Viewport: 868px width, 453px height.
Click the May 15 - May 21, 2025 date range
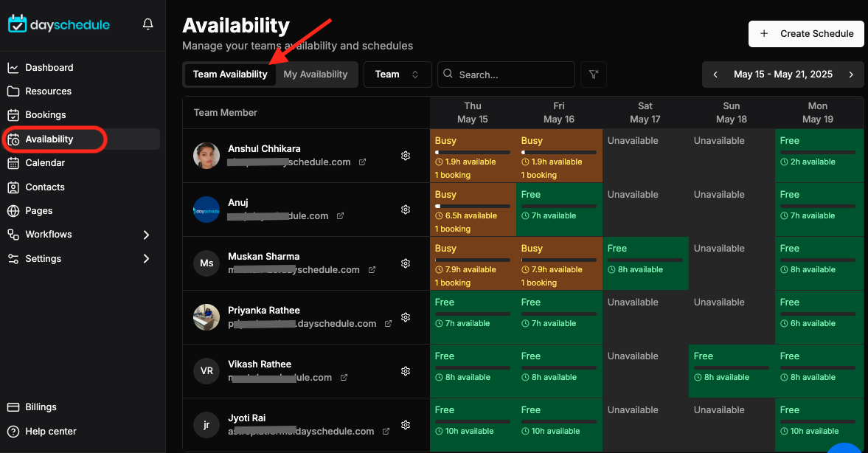(782, 75)
